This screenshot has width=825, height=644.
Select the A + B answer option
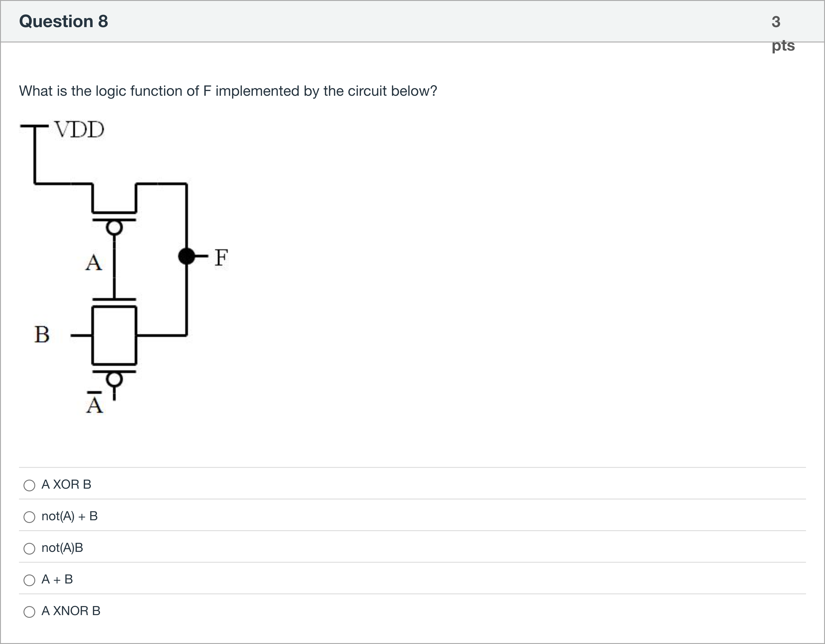tap(29, 580)
